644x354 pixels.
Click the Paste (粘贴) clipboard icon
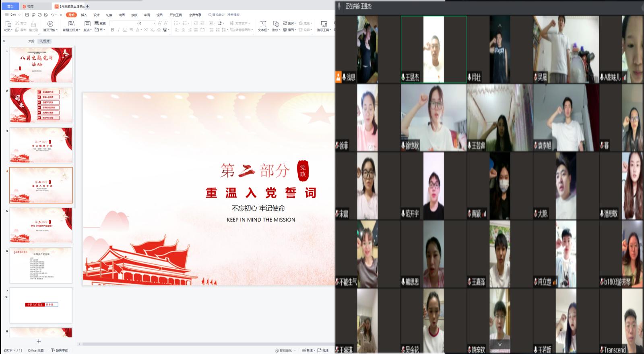tap(8, 24)
